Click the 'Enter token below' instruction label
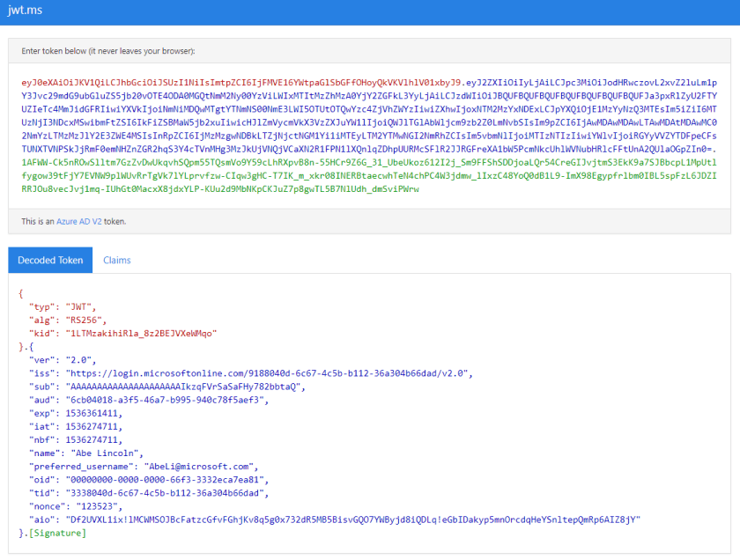The height and width of the screenshot is (560, 740). (x=107, y=51)
